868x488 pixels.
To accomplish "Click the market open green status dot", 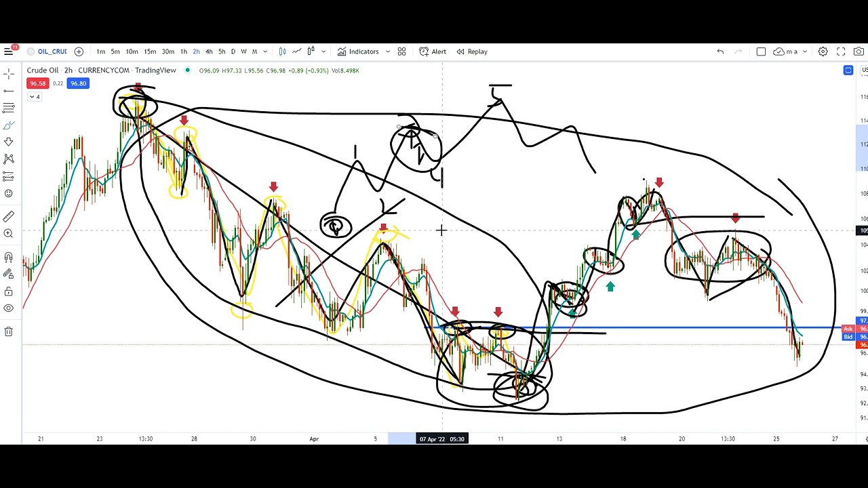I will tap(188, 70).
